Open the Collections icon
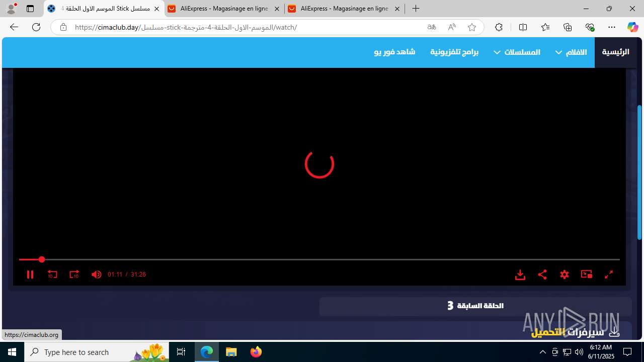 tap(568, 27)
